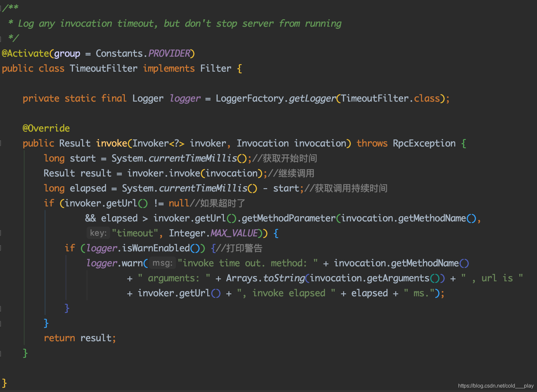
Task: Click the " , url is " string literal
Action: click(x=492, y=278)
